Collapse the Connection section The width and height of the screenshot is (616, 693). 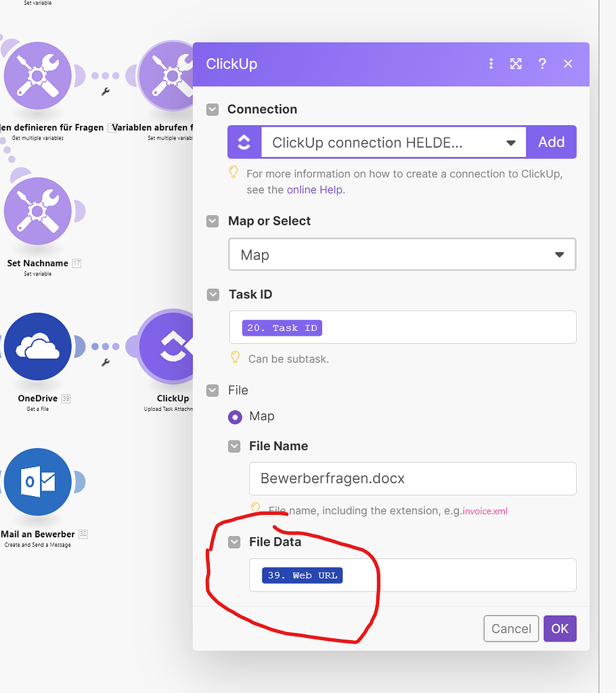click(213, 108)
